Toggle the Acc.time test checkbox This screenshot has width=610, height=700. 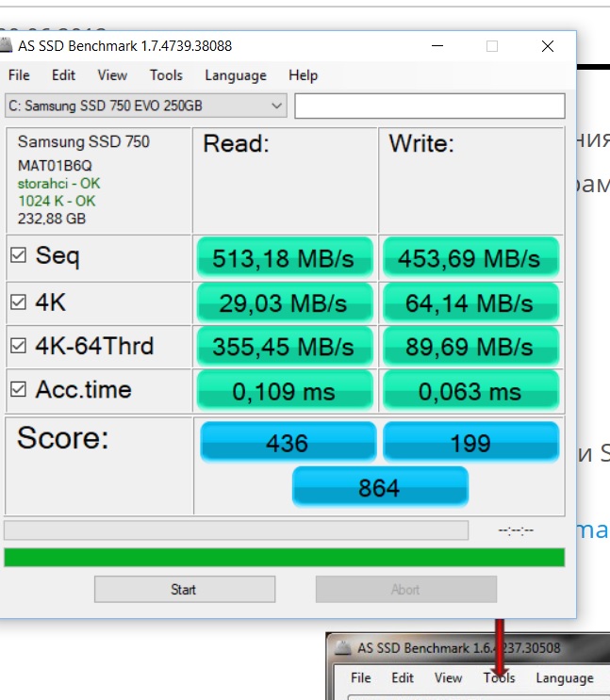pyautogui.click(x=18, y=389)
